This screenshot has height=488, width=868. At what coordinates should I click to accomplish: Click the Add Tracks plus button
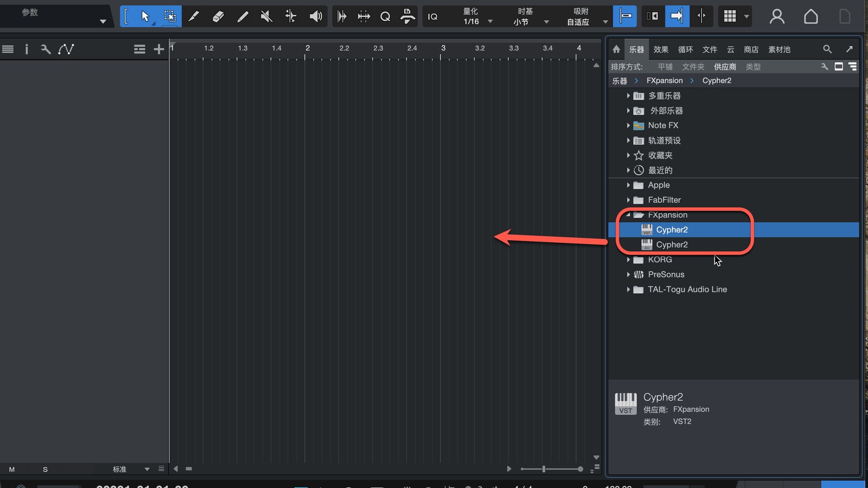[x=159, y=49]
